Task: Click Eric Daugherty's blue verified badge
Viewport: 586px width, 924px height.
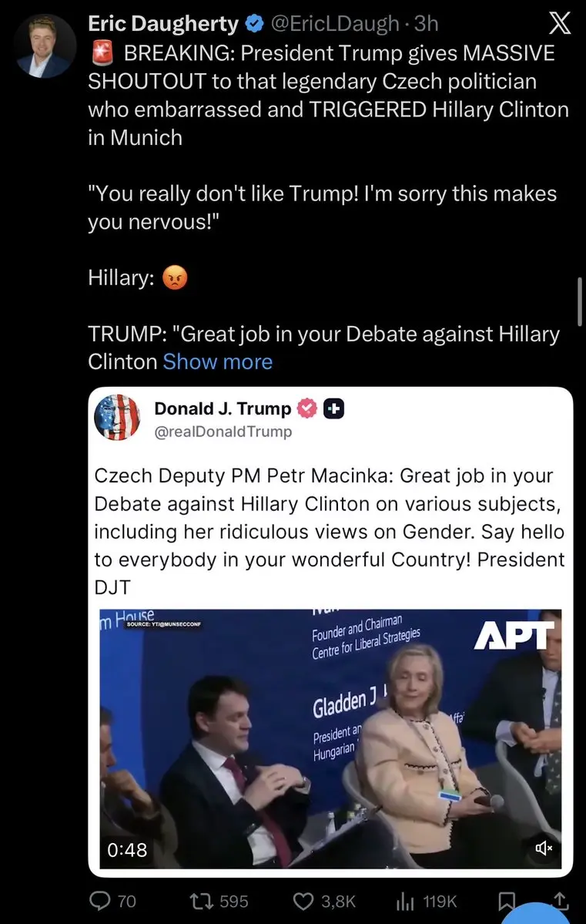Action: 254,24
